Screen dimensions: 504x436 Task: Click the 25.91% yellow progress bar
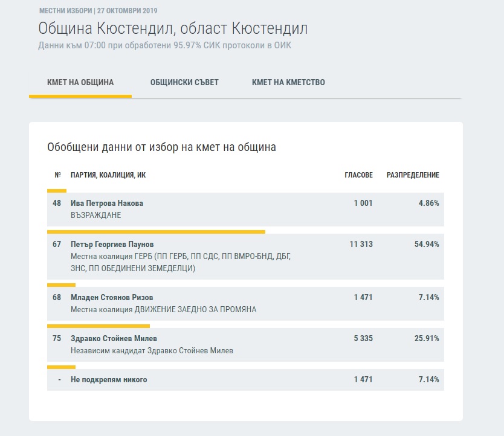coord(99,326)
